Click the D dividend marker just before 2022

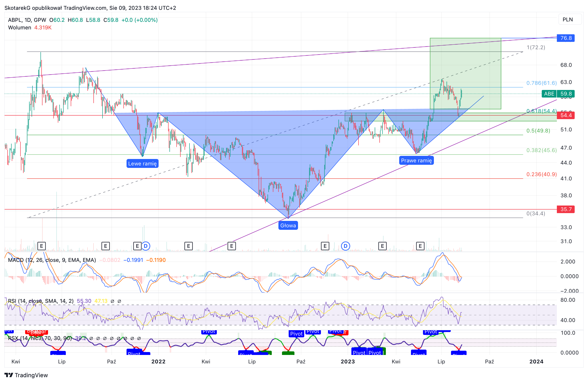(146, 246)
